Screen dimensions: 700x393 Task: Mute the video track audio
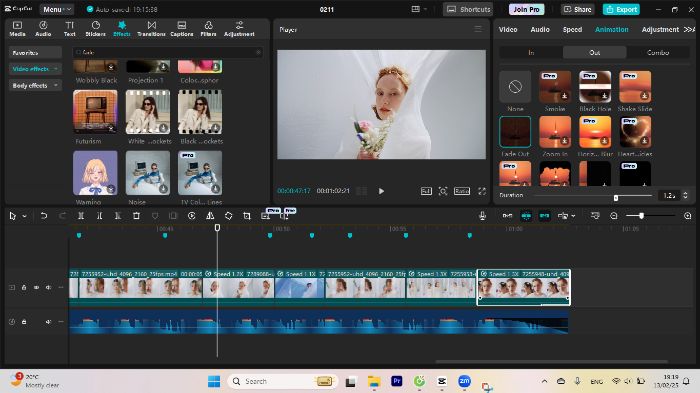[x=49, y=288]
